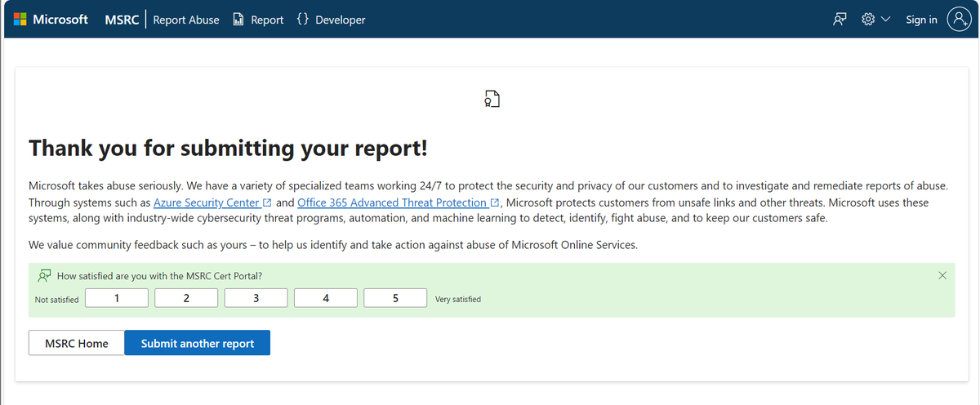Screen dimensions: 980x405
Task: Click the 'Thank you for submitting your report!' heading
Action: point(229,149)
